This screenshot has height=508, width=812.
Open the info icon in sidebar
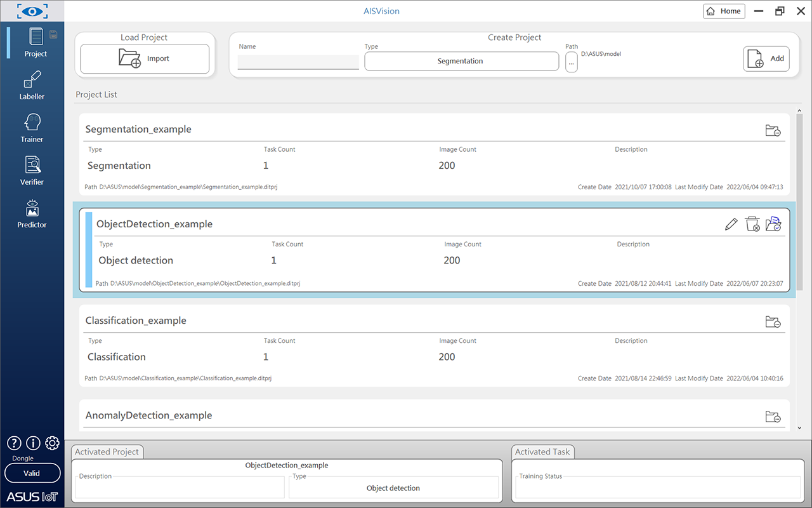tap(33, 443)
